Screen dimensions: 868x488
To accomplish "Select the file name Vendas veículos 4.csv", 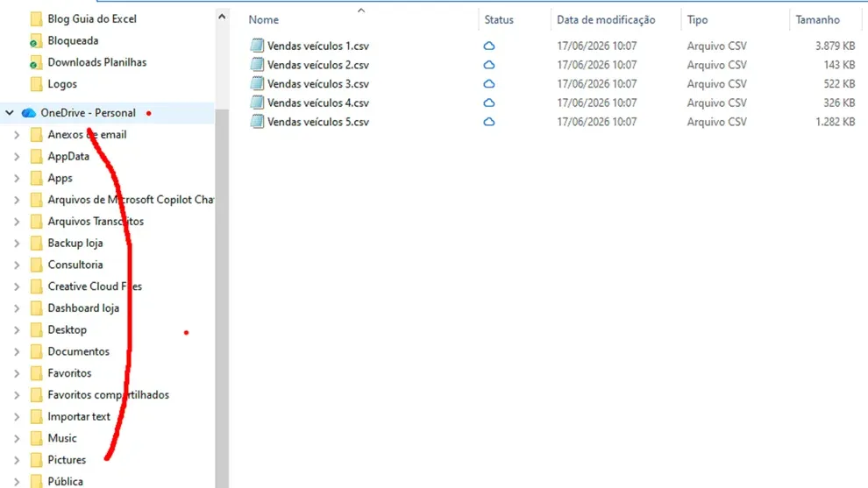I will click(318, 103).
